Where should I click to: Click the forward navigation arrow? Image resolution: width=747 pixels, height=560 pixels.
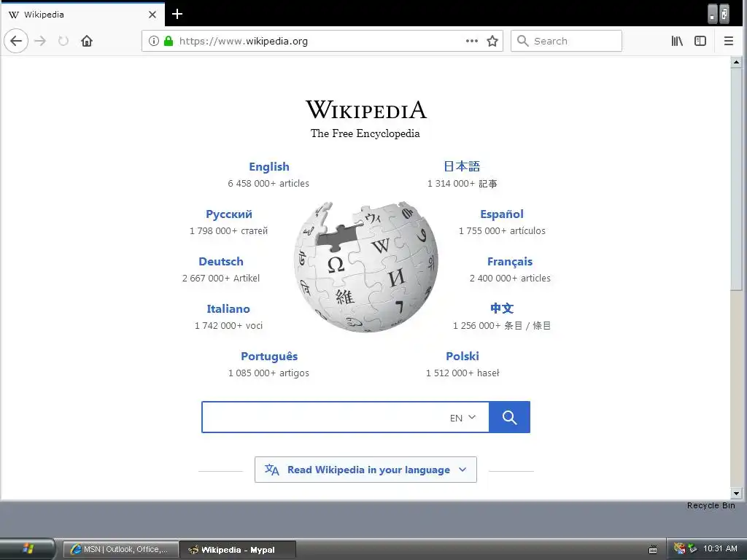click(41, 41)
